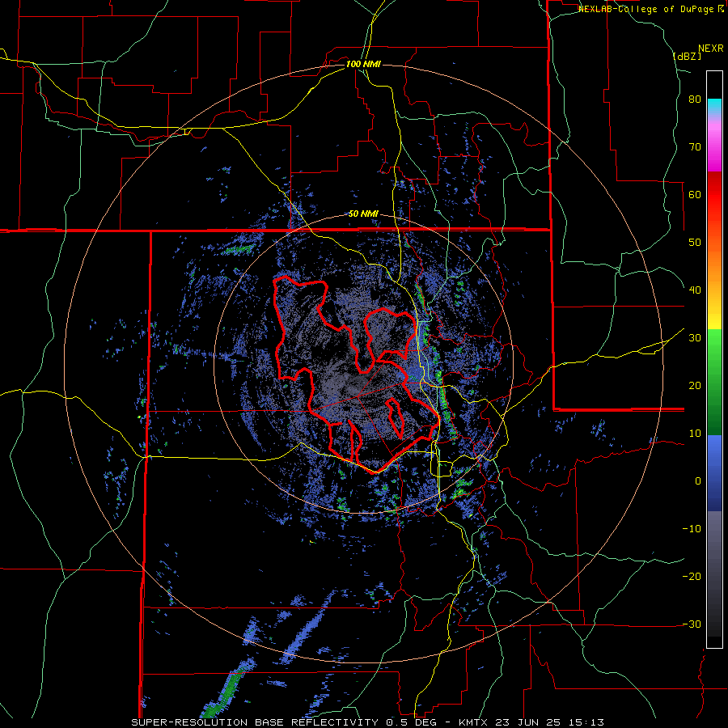Click the 40 value on the dBZ scale
The image size is (728, 728).
coord(695,290)
